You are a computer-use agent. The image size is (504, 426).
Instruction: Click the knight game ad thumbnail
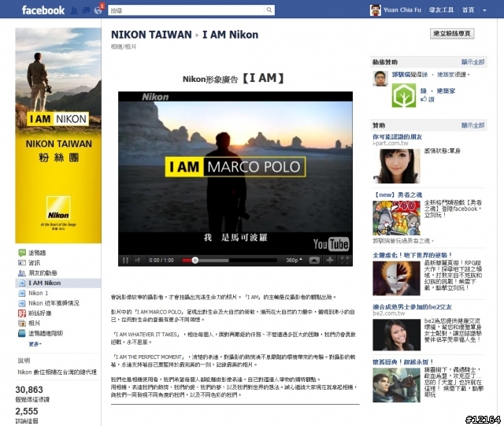(397, 385)
